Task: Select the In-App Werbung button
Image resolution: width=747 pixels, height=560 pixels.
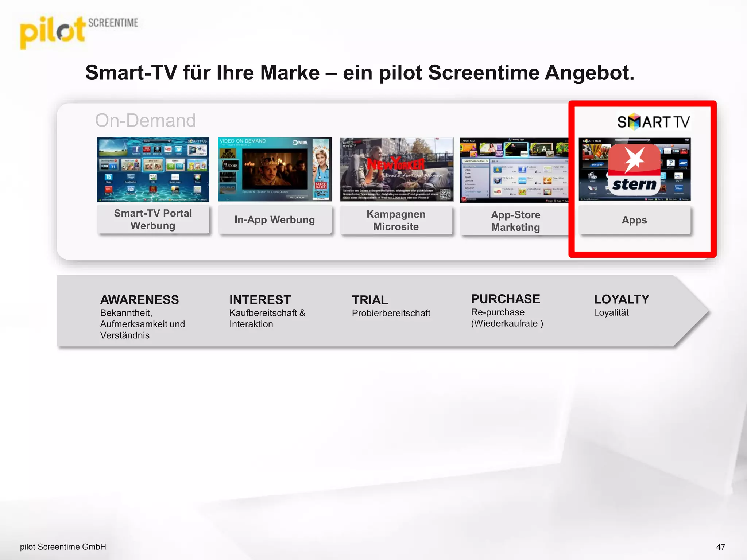Action: tap(275, 220)
